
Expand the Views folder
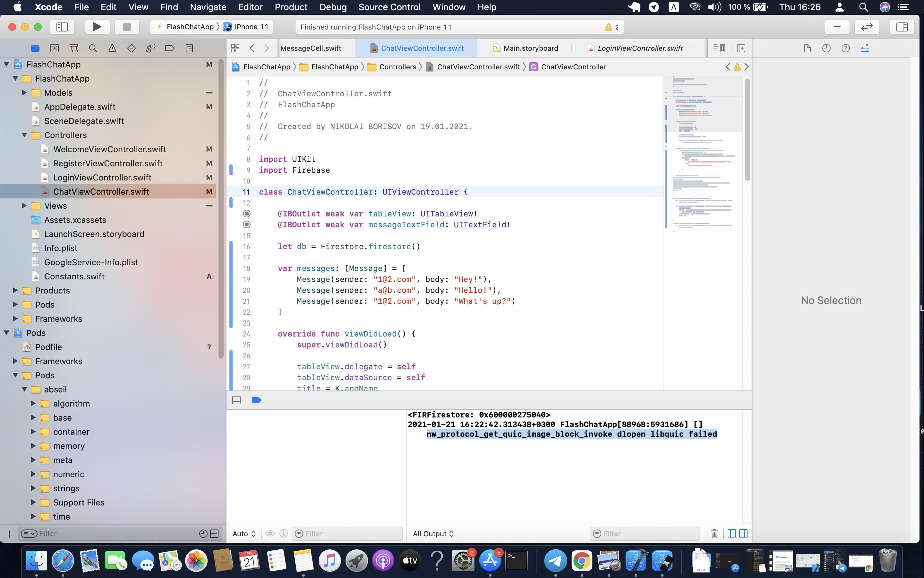tap(24, 206)
